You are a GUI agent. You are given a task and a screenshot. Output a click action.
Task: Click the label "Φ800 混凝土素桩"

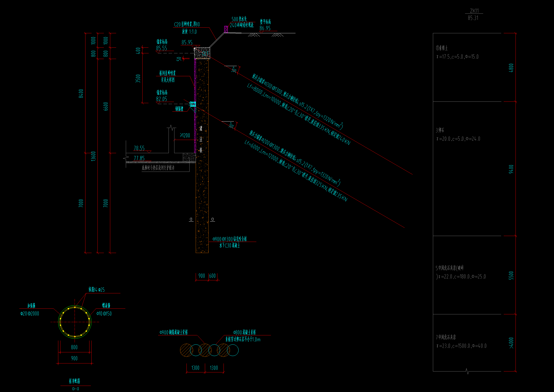tap(244, 332)
